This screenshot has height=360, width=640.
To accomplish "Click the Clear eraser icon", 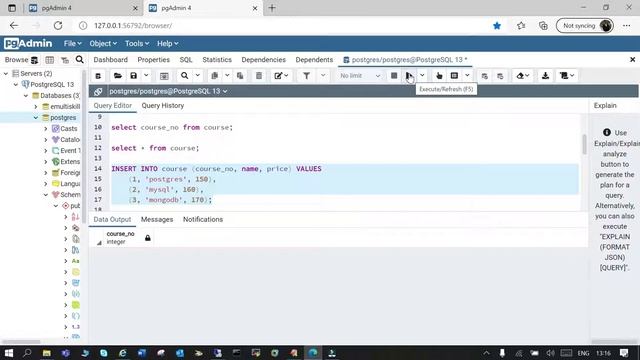I will (522, 76).
